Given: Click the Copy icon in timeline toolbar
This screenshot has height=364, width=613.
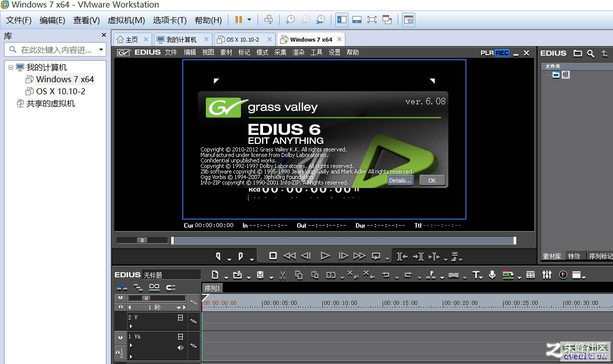Looking at the screenshot, I should click(299, 275).
